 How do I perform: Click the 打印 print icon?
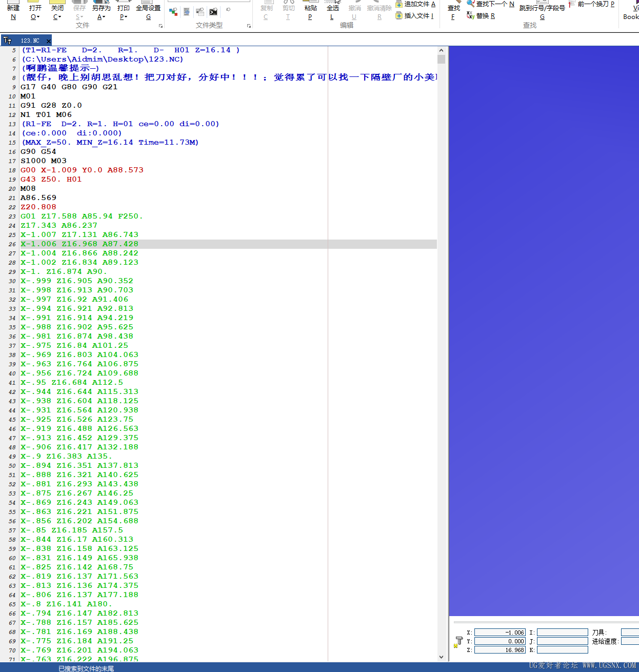[123, 8]
